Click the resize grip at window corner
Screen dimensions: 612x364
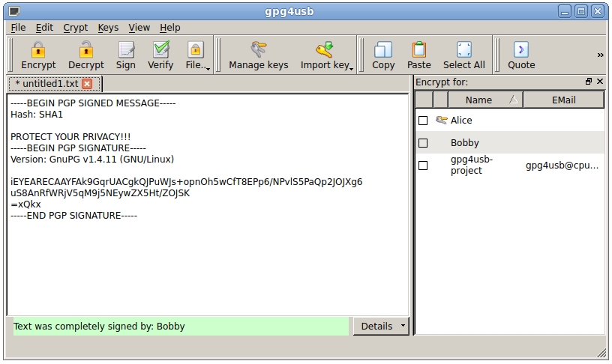point(601,353)
